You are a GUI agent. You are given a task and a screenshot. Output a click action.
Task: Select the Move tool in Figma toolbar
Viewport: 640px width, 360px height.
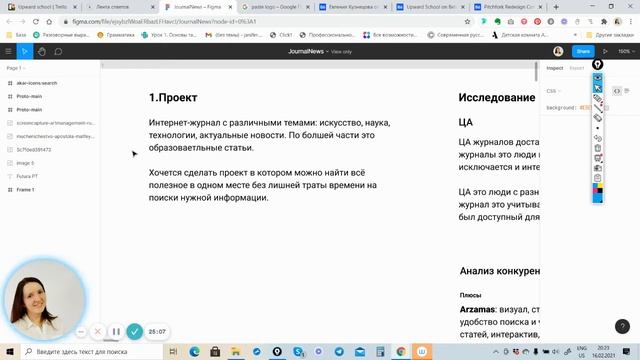click(x=24, y=51)
